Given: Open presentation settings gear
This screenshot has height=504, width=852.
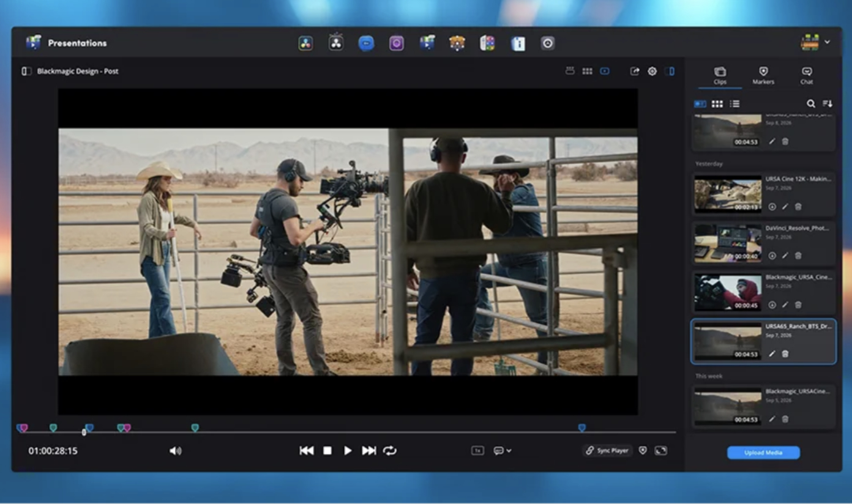Looking at the screenshot, I should point(652,71).
